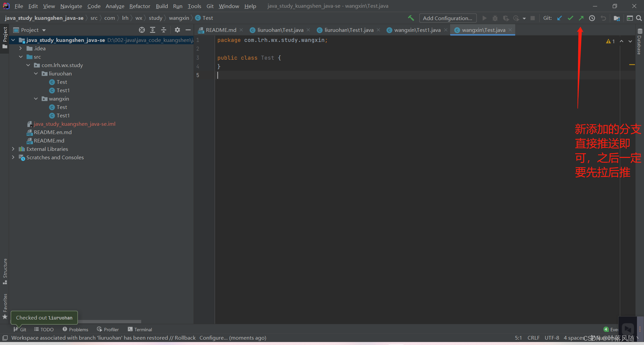Screen dimensions: 644x345
Task: Hide the Project panel with minus icon
Action: point(188,30)
